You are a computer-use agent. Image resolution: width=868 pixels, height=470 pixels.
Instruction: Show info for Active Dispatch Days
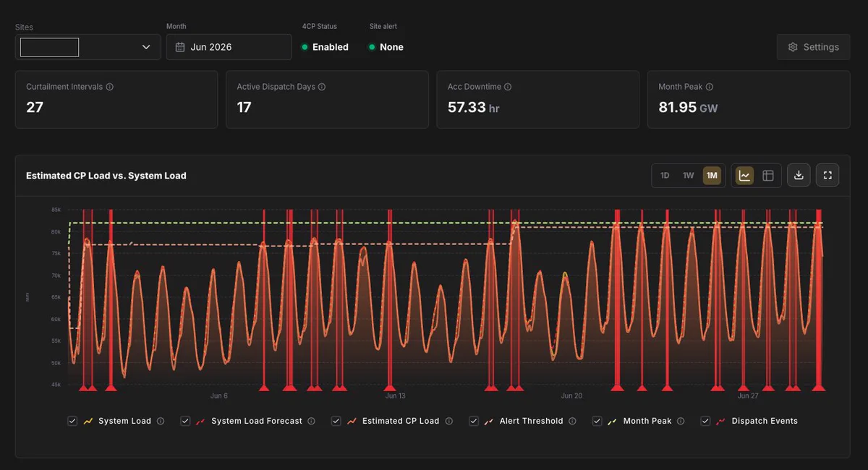click(x=322, y=87)
